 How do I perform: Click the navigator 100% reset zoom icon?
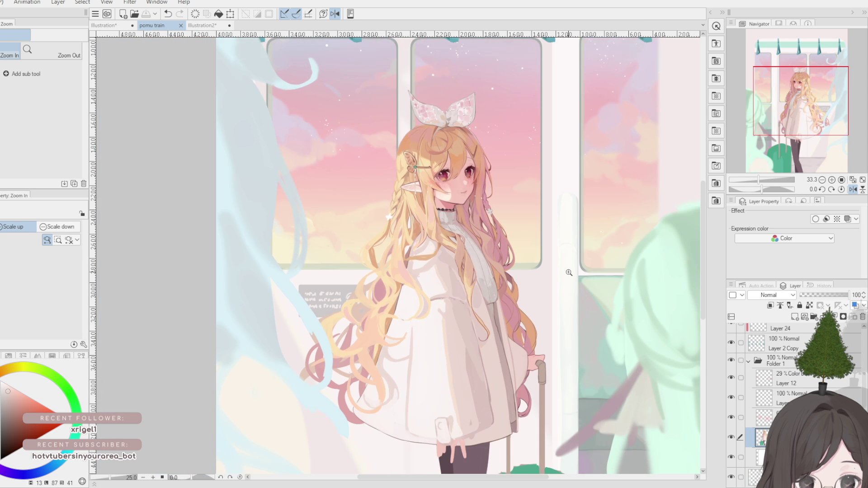tap(841, 179)
